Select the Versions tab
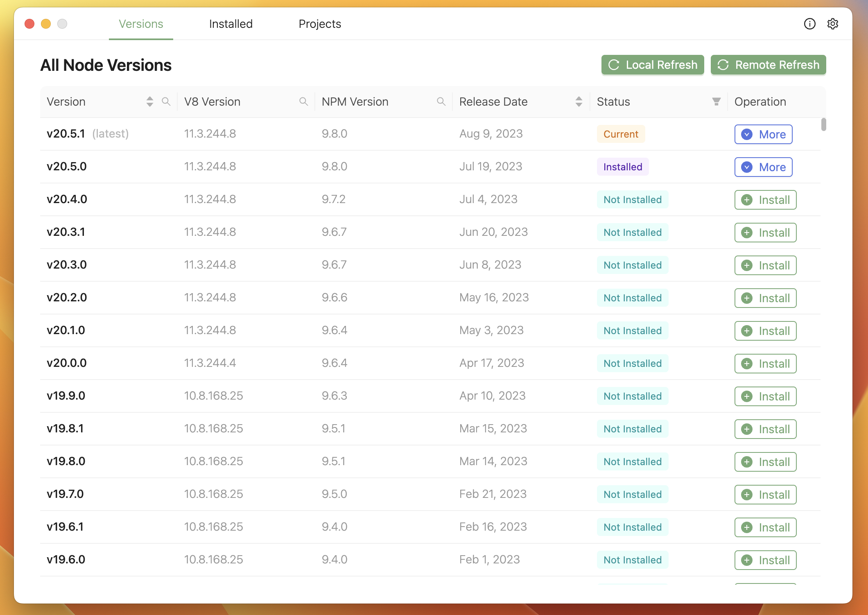The width and height of the screenshot is (868, 615). point(140,24)
